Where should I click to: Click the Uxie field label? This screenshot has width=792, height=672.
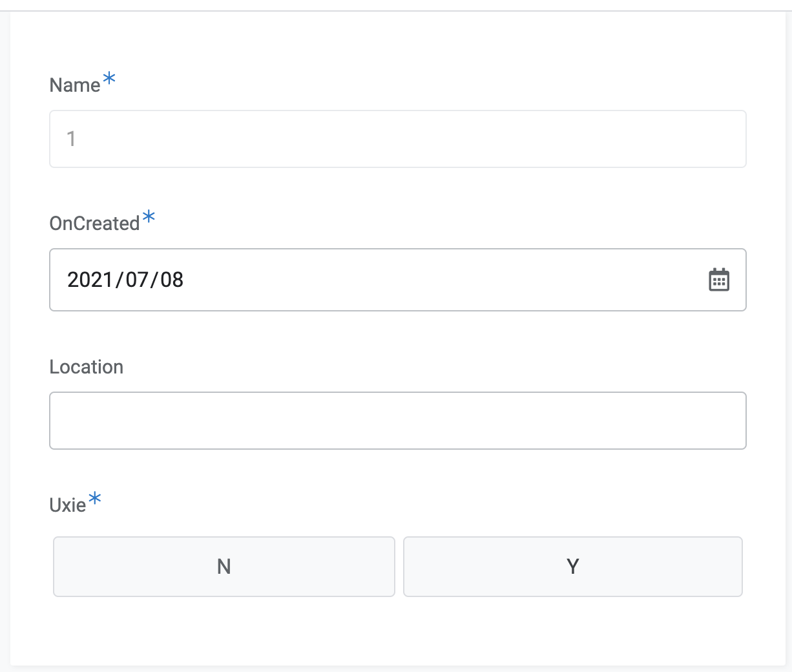pyautogui.click(x=68, y=505)
